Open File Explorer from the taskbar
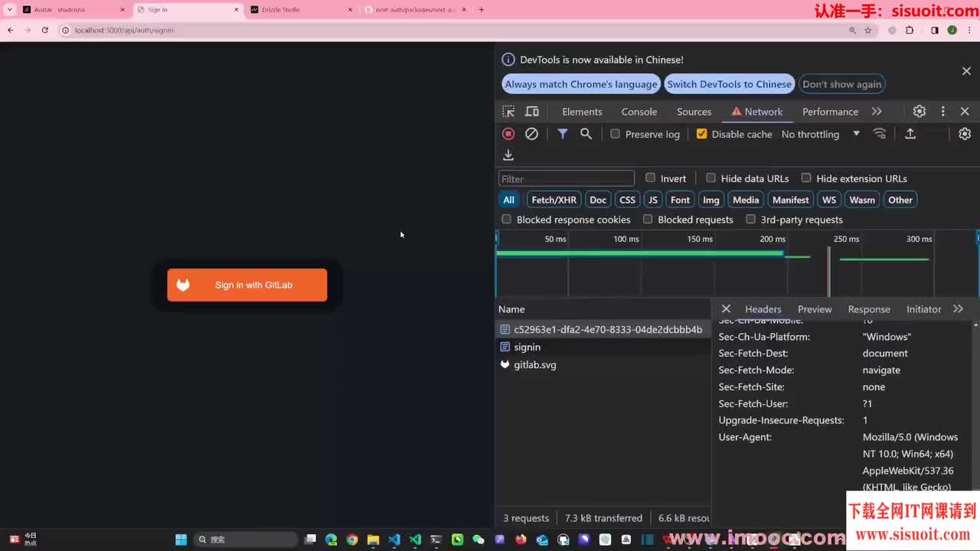The height and width of the screenshot is (551, 980). point(373,540)
